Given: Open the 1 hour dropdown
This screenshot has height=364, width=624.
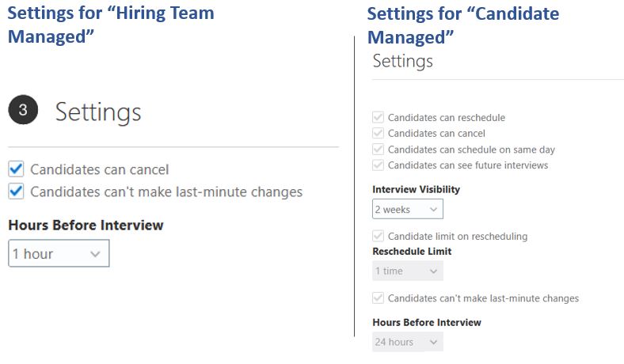Looking at the screenshot, I should [x=59, y=253].
